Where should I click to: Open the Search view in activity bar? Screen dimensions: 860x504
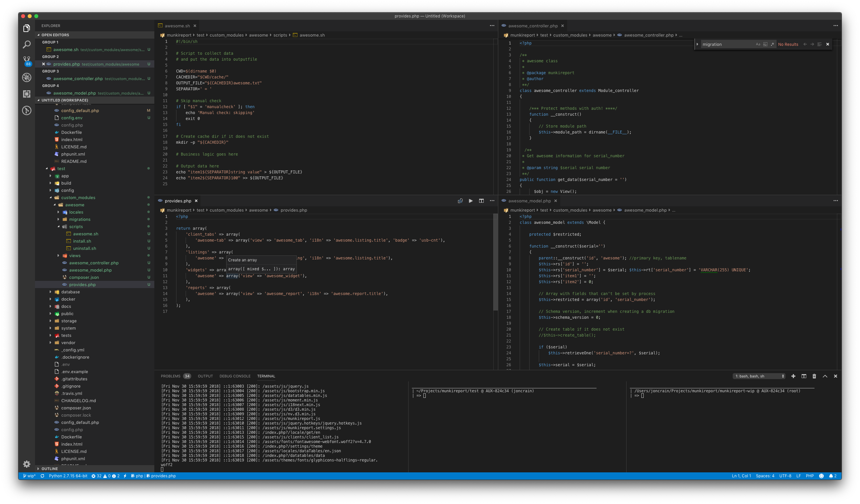pos(27,44)
